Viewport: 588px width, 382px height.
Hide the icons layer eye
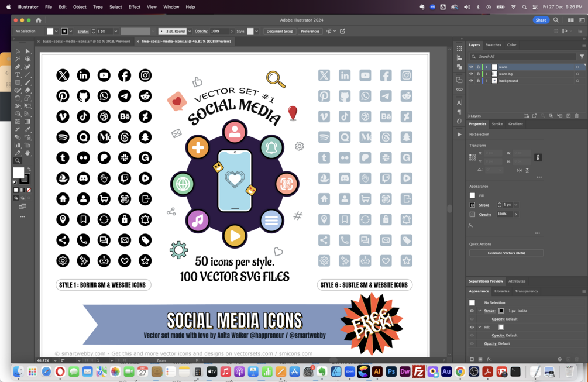472,67
